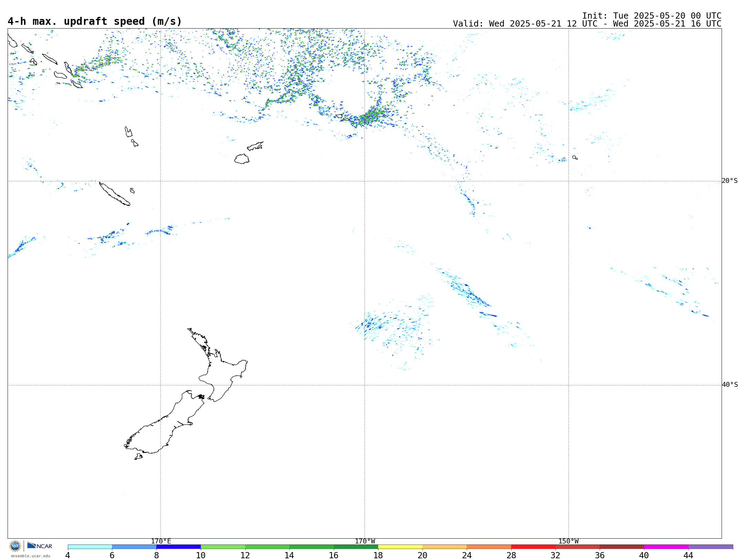Click the 'Init: Tue 2025-05-20 00 UTC' line
The height and width of the screenshot is (560, 744).
coord(652,16)
